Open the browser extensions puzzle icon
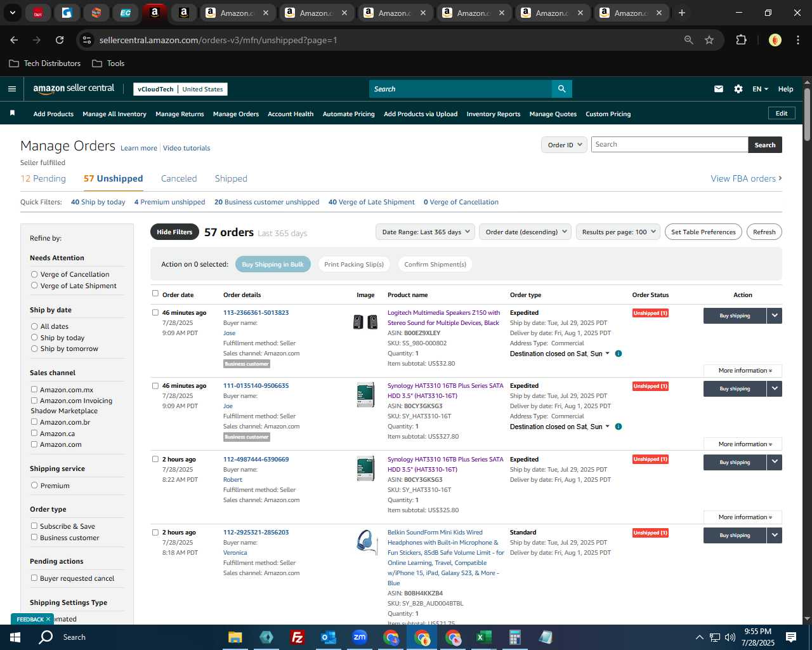Image resolution: width=812 pixels, height=650 pixels. (741, 40)
